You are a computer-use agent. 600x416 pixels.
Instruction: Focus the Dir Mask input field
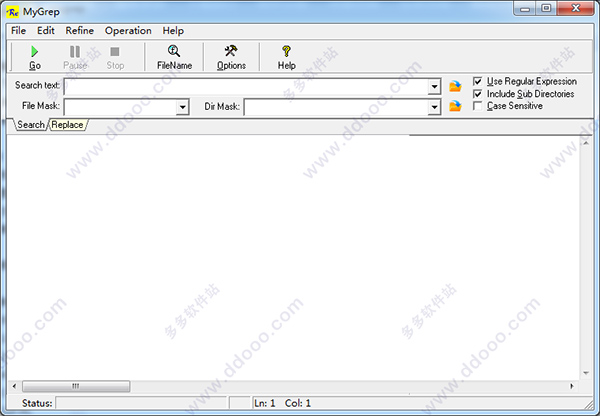click(336, 107)
